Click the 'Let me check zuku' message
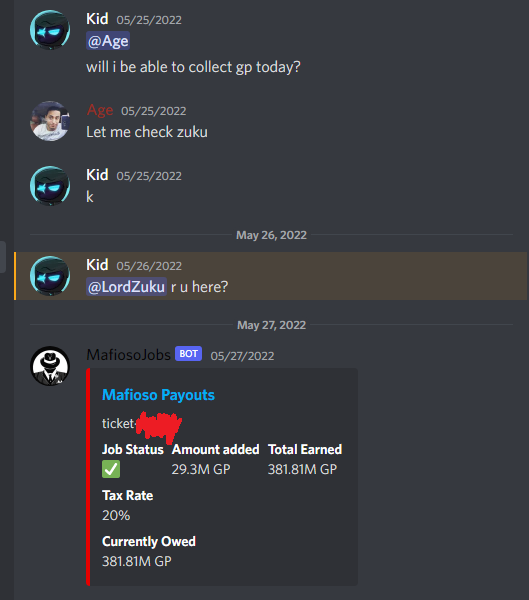529x600 pixels. click(x=147, y=132)
